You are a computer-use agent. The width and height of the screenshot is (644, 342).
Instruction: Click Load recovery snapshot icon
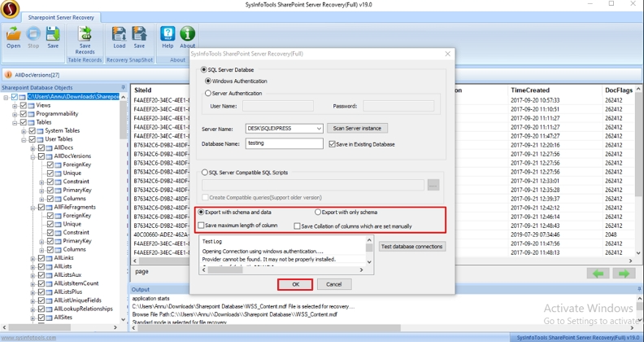[120, 36]
